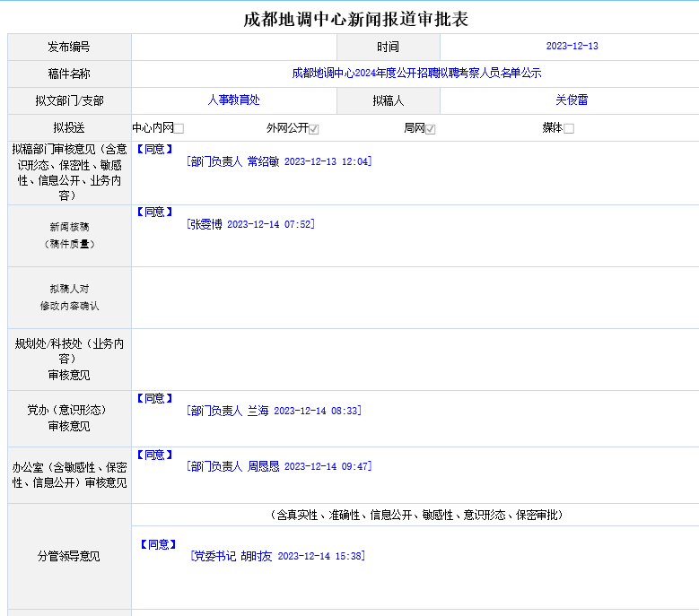Click 【同意】 in the 新闻核稿 row
The image size is (699, 616).
coord(154,213)
